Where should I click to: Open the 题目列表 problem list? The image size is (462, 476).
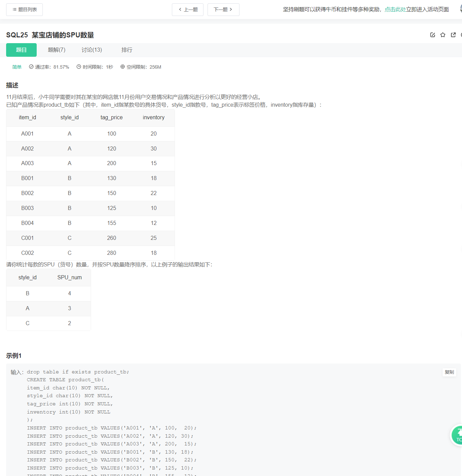coord(24,10)
